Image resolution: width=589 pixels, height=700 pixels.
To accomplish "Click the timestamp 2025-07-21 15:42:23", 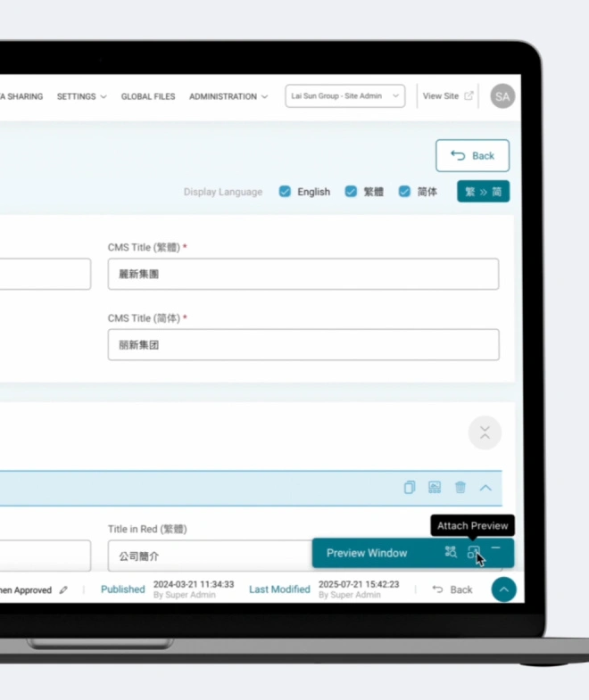I will 359,584.
